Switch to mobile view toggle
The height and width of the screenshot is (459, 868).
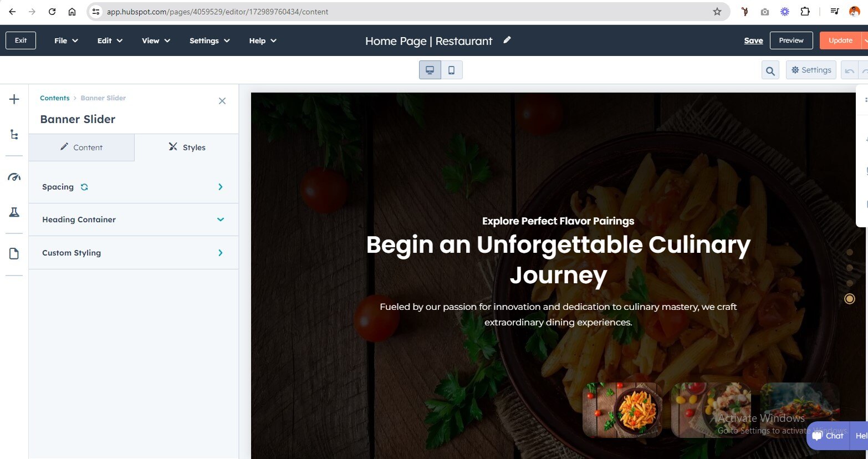452,70
